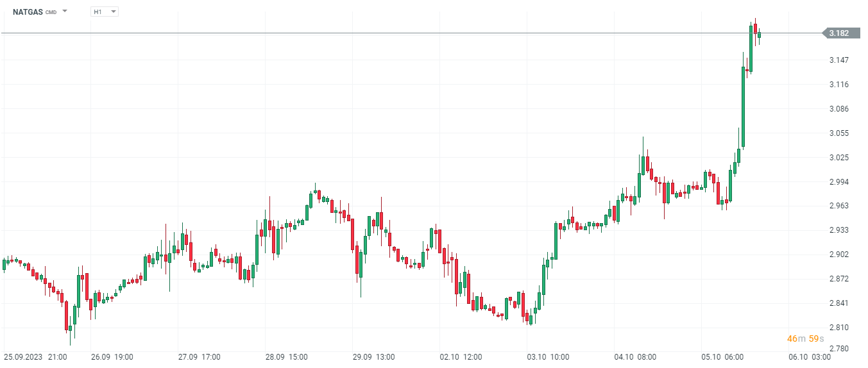868x368 pixels.
Task: Select the 3.025 price scale label
Action: pos(839,158)
